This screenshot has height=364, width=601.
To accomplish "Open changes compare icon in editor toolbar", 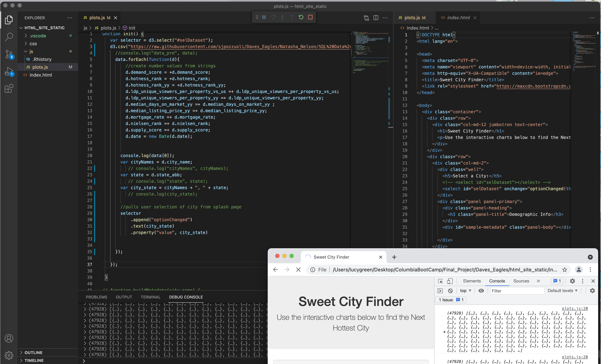I will click(x=366, y=18).
